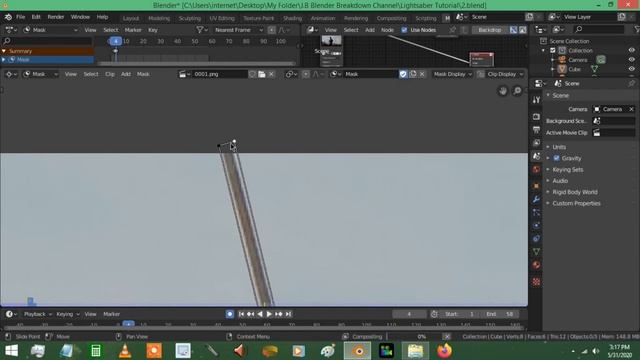Open the outliner filter icon
Screen dimensions: 640x360
(637, 29)
